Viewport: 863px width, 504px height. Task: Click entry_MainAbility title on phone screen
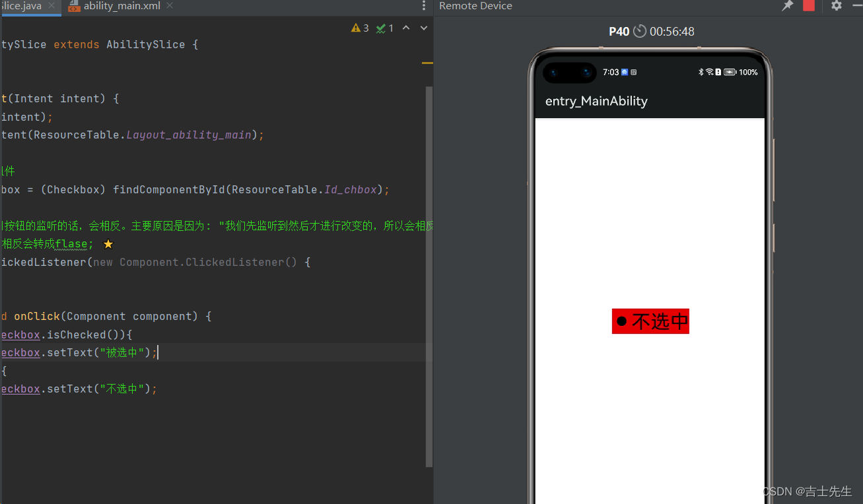[x=596, y=101]
